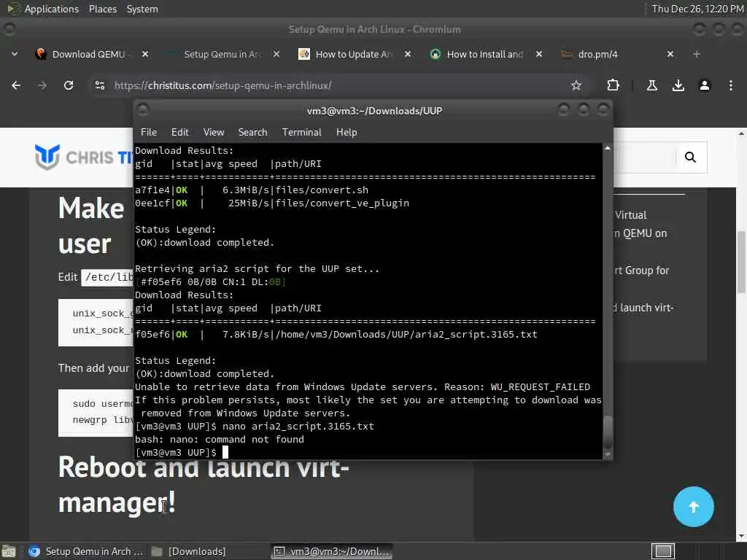Screen dimensions: 747x560
Task: Close the dro.pm/4 tab
Action: tap(670, 54)
